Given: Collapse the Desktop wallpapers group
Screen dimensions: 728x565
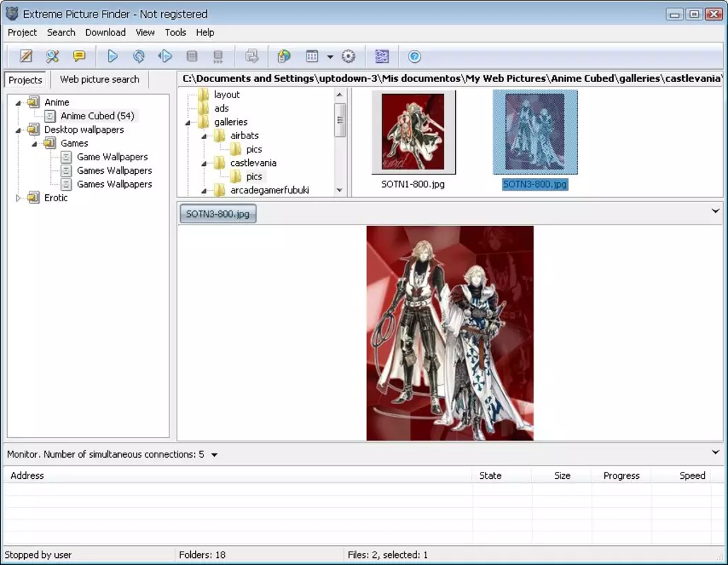Looking at the screenshot, I should [x=18, y=130].
